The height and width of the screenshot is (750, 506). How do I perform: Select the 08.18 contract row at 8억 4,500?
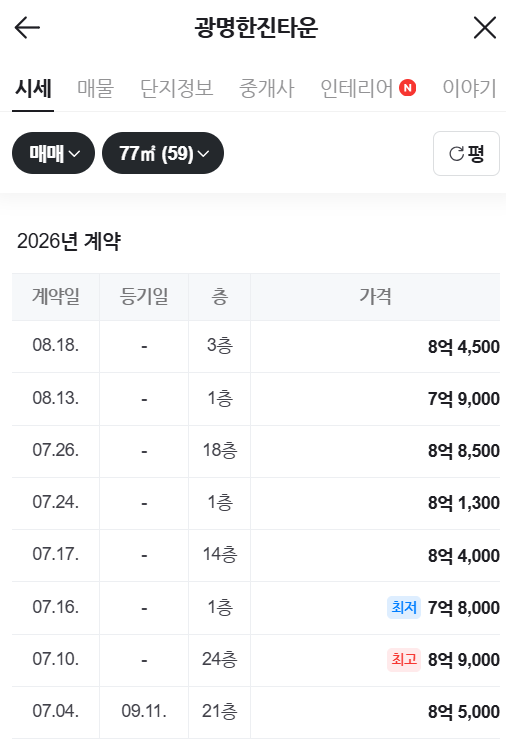pyautogui.click(x=256, y=346)
